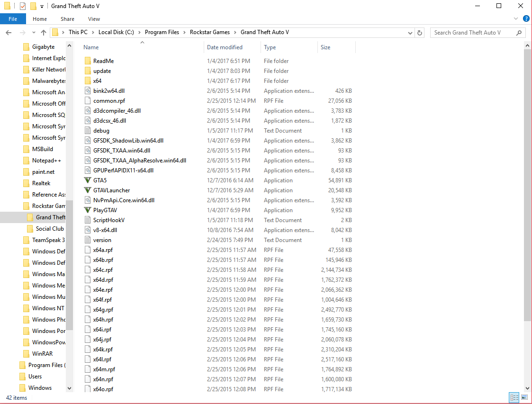Navigate to Program Files in the breadcrumb

tap(162, 32)
